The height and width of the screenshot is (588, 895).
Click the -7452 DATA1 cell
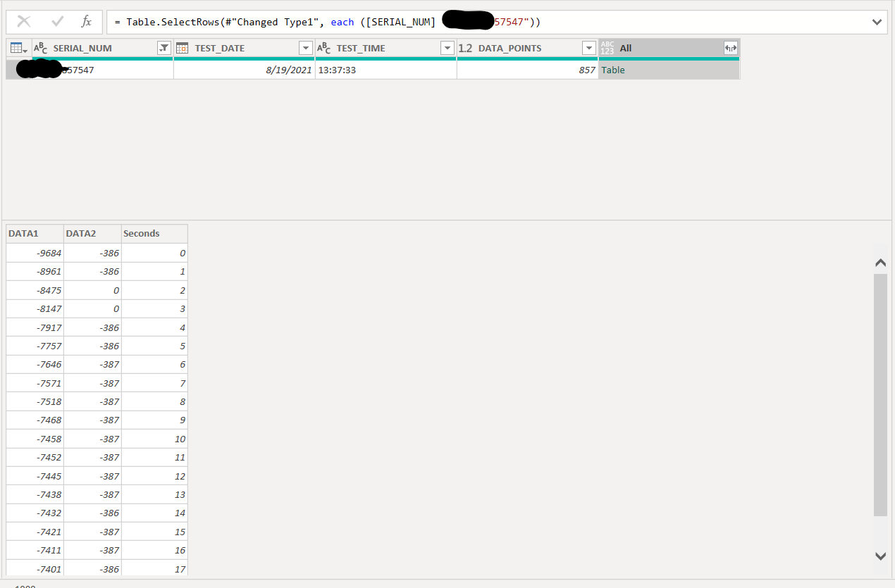point(35,458)
